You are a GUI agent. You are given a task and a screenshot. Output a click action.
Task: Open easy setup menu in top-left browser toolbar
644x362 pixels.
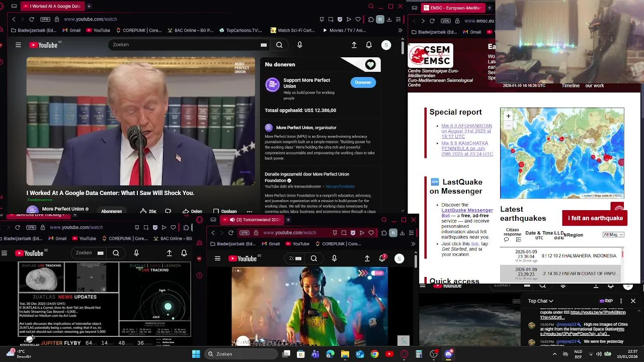click(x=398, y=19)
